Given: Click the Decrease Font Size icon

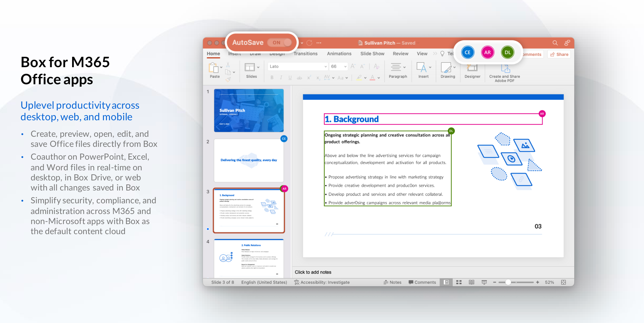Looking at the screenshot, I should (363, 66).
